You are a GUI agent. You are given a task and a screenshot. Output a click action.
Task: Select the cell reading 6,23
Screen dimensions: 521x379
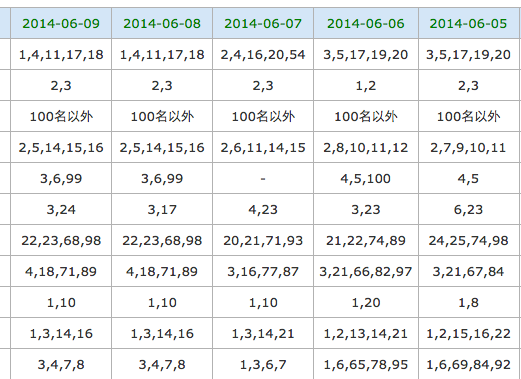coord(468,209)
